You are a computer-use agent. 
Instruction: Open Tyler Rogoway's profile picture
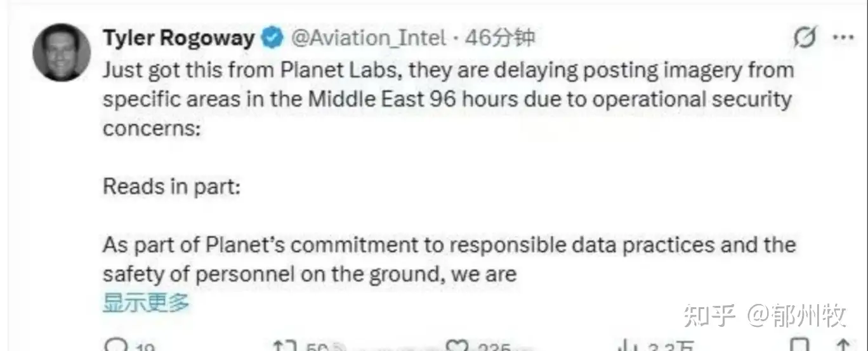pos(62,52)
